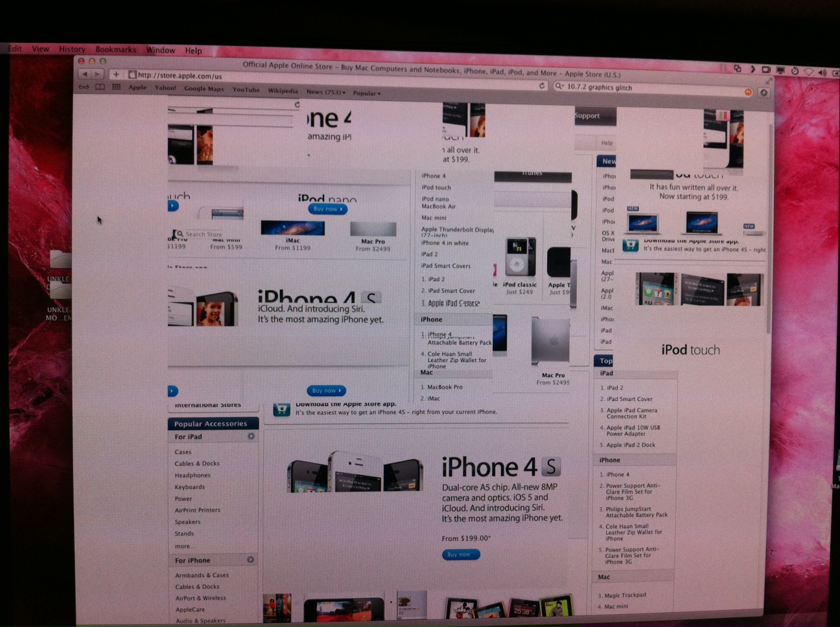Click the Keyboards accessory link
Screen dimensions: 840x627
[190, 487]
